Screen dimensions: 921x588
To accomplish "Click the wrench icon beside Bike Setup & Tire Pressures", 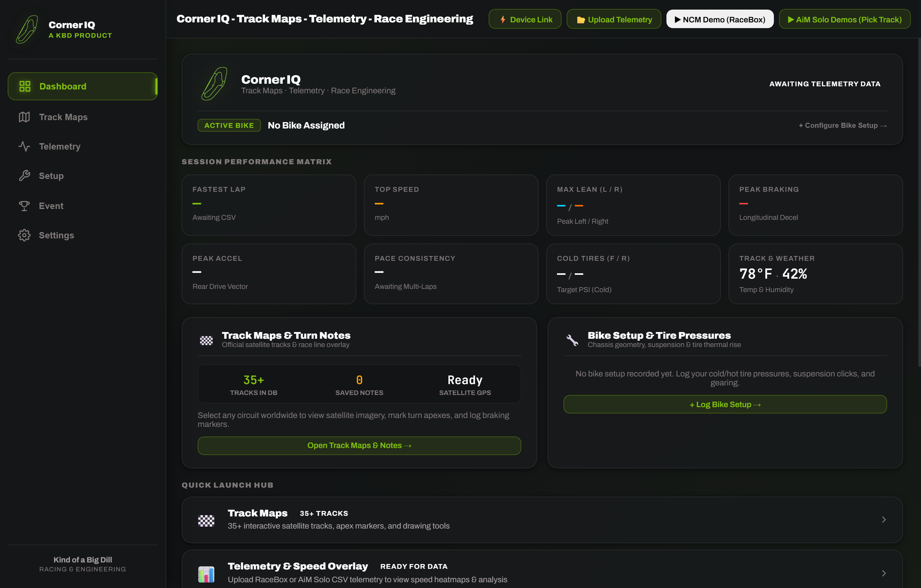I will (572, 340).
